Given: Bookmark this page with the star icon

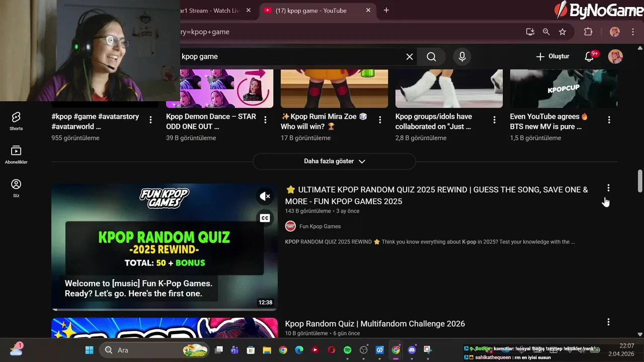Looking at the screenshot, I should pos(562,32).
